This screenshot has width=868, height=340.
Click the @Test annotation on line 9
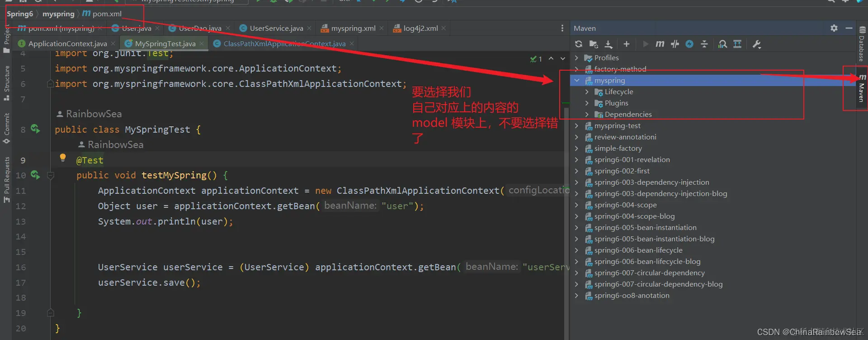coord(90,160)
